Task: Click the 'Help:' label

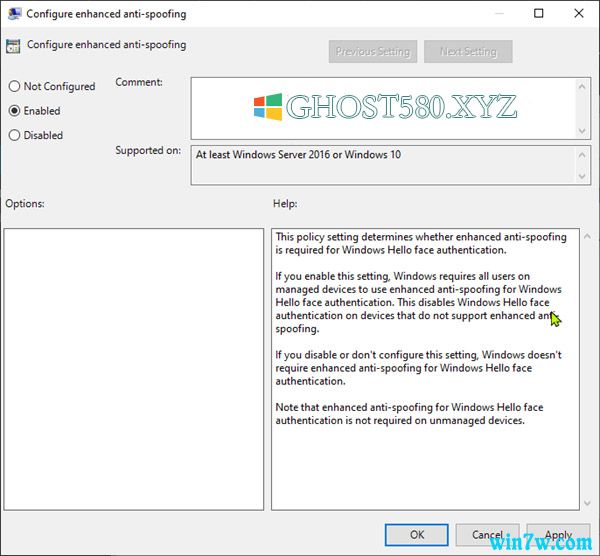Action: pyautogui.click(x=285, y=203)
